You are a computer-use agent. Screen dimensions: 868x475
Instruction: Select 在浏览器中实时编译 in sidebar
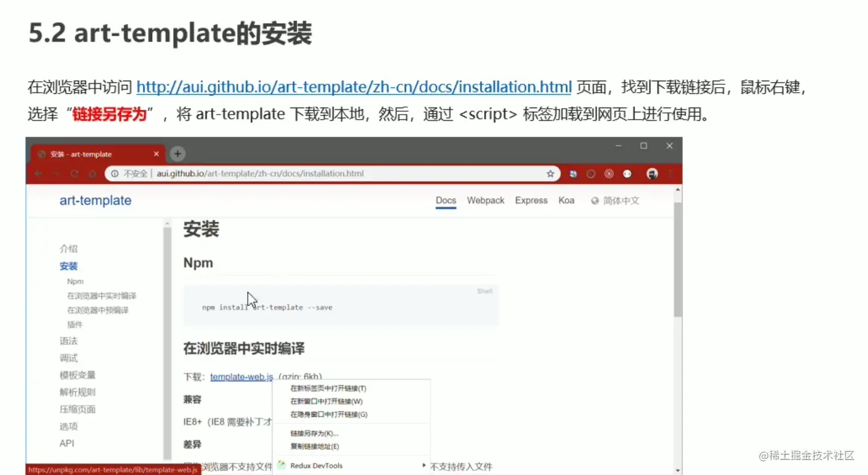(102, 296)
